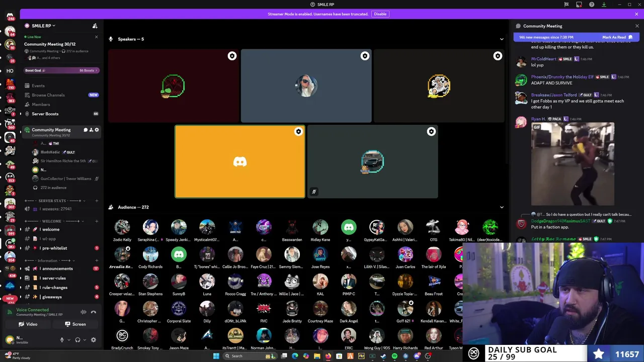Open the microphone input options arrow
The height and width of the screenshot is (362, 644).
pos(68,340)
